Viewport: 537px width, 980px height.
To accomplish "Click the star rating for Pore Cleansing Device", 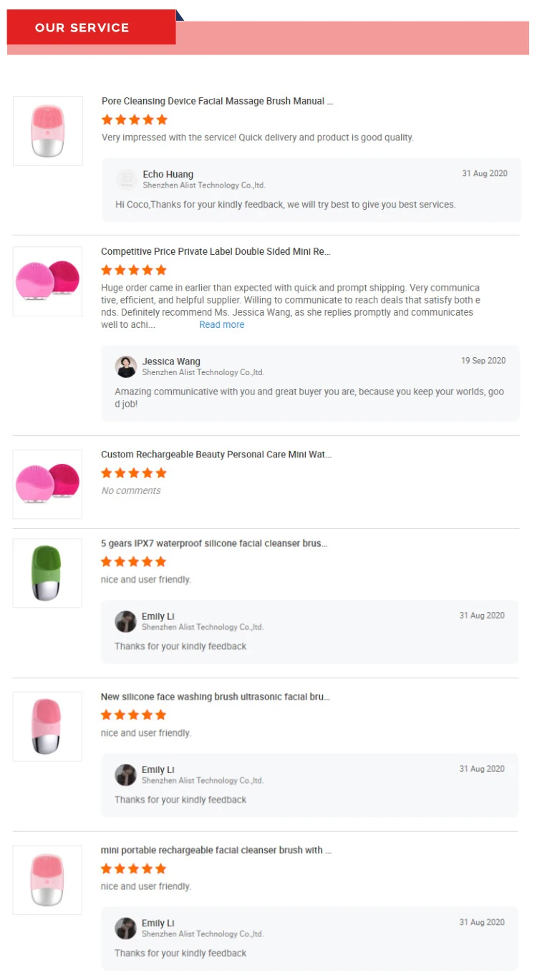I will (x=135, y=120).
